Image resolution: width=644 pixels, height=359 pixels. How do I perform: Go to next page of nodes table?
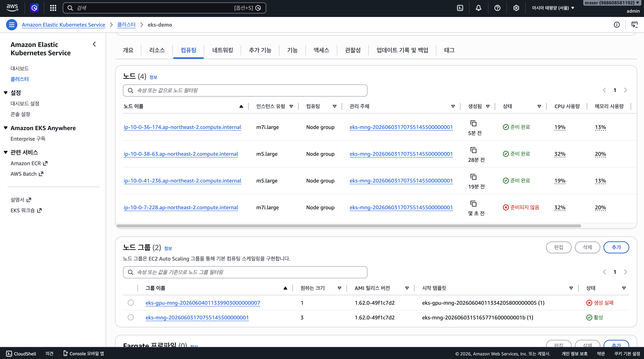626,90
